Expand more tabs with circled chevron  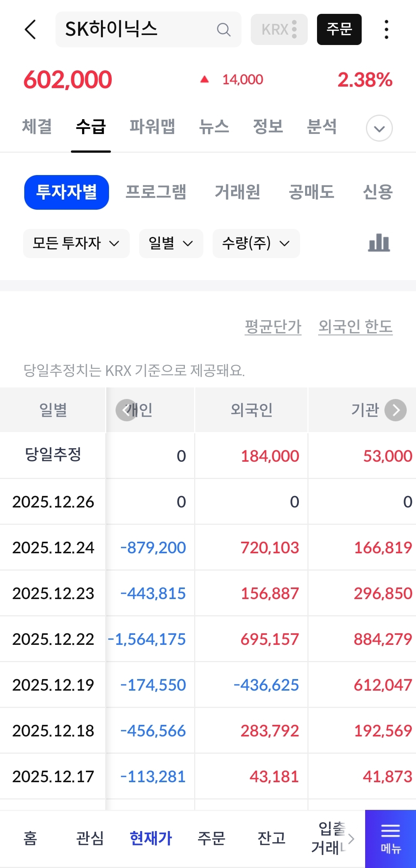tap(379, 128)
